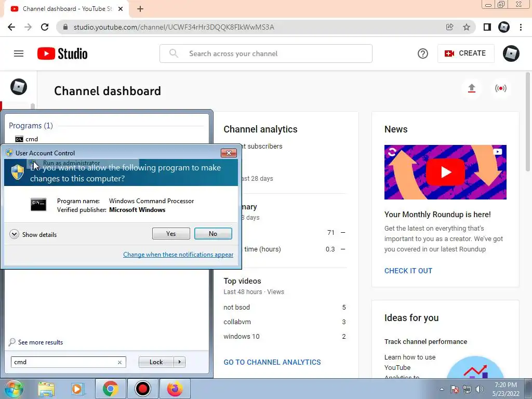Close the User Account Control dialog

click(x=229, y=153)
